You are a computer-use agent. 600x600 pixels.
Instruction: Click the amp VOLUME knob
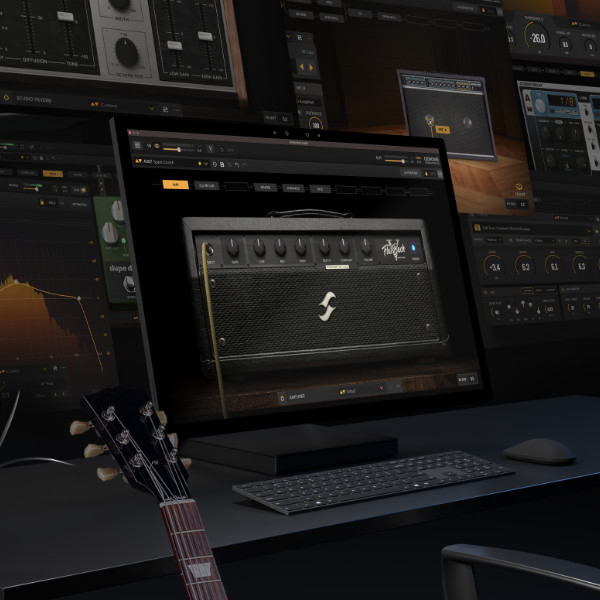click(366, 246)
